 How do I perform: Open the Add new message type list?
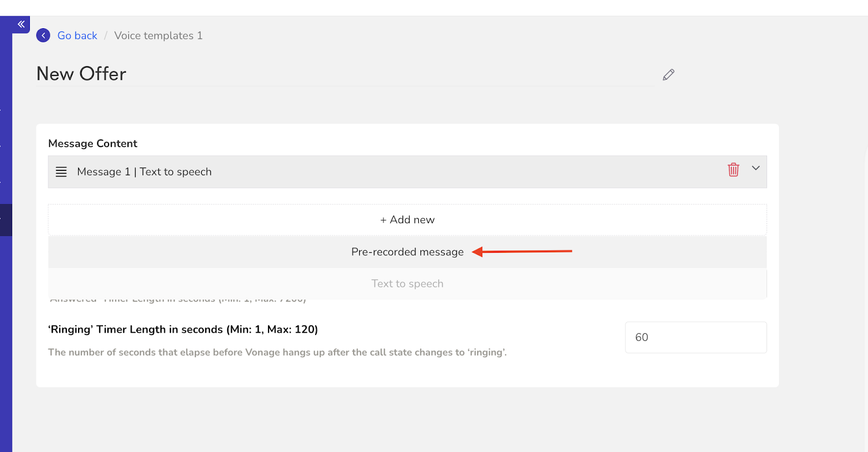pyautogui.click(x=407, y=219)
